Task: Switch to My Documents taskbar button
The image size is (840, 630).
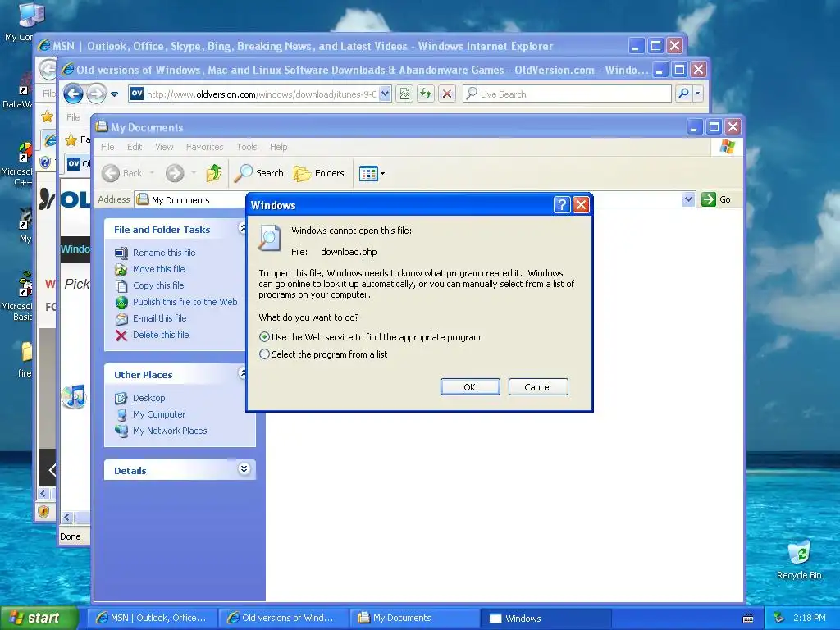Action: (x=414, y=618)
